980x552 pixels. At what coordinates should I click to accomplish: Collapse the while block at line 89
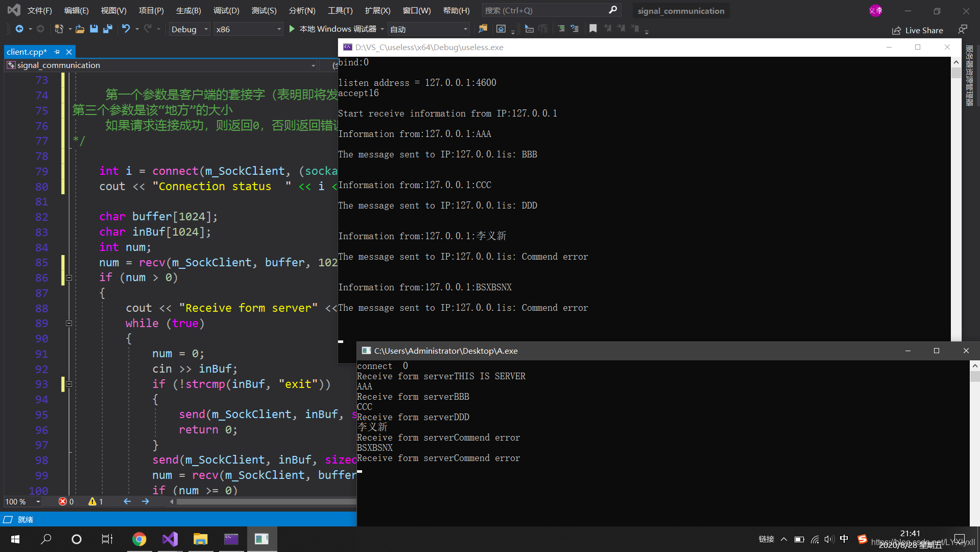pos(69,324)
